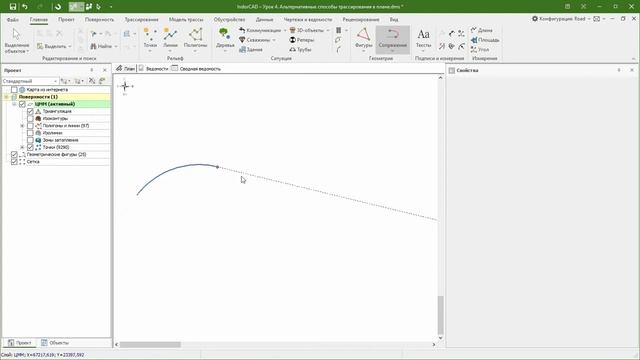Toggle the ЦММ (активный) checkbox
The image size is (640, 360).
pyautogui.click(x=22, y=104)
